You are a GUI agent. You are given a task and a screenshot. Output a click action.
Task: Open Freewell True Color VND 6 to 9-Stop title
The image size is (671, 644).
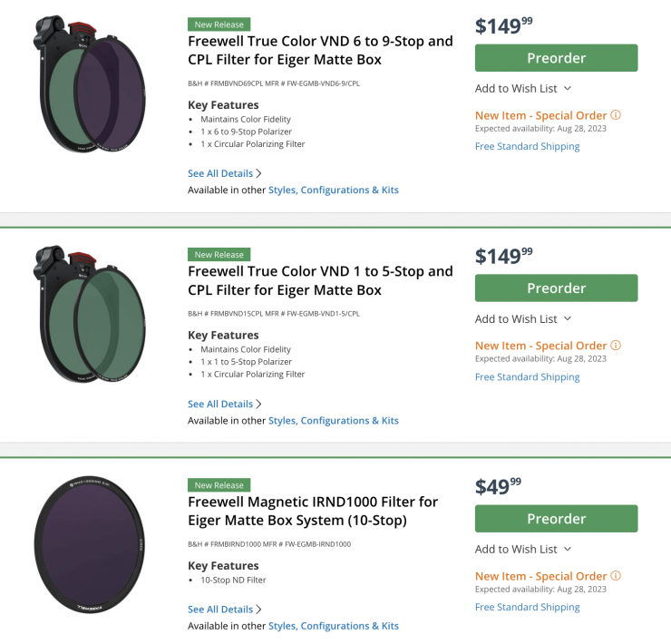pyautogui.click(x=320, y=51)
